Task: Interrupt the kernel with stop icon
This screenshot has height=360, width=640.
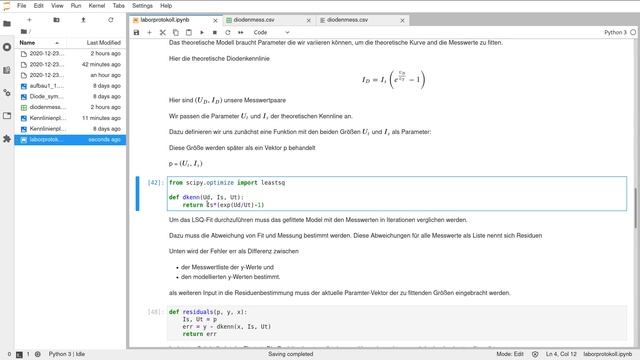Action: pos(215,32)
